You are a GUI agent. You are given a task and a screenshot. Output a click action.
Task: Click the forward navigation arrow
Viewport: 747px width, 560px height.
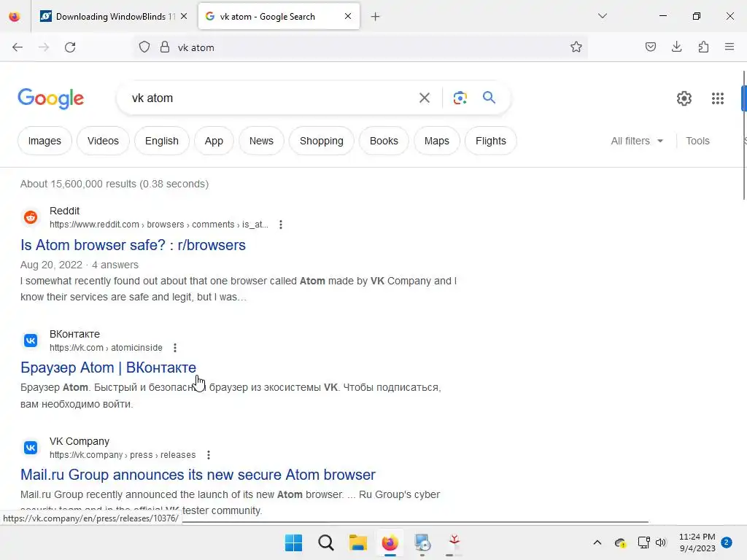[44, 47]
